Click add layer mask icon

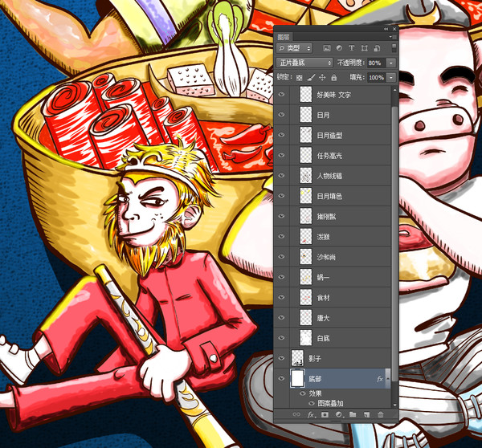[x=325, y=414]
